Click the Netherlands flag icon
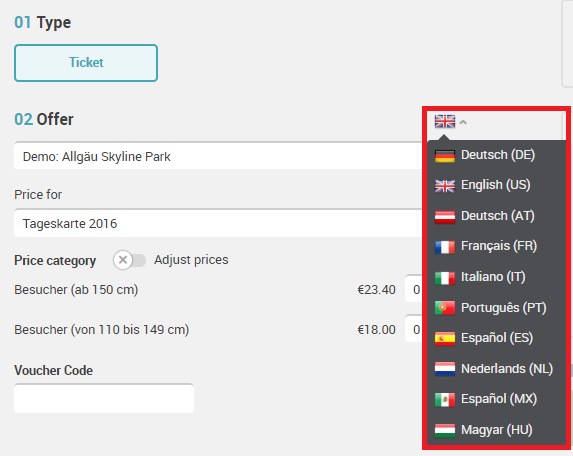Screen dimensions: 573x456 tap(445, 369)
